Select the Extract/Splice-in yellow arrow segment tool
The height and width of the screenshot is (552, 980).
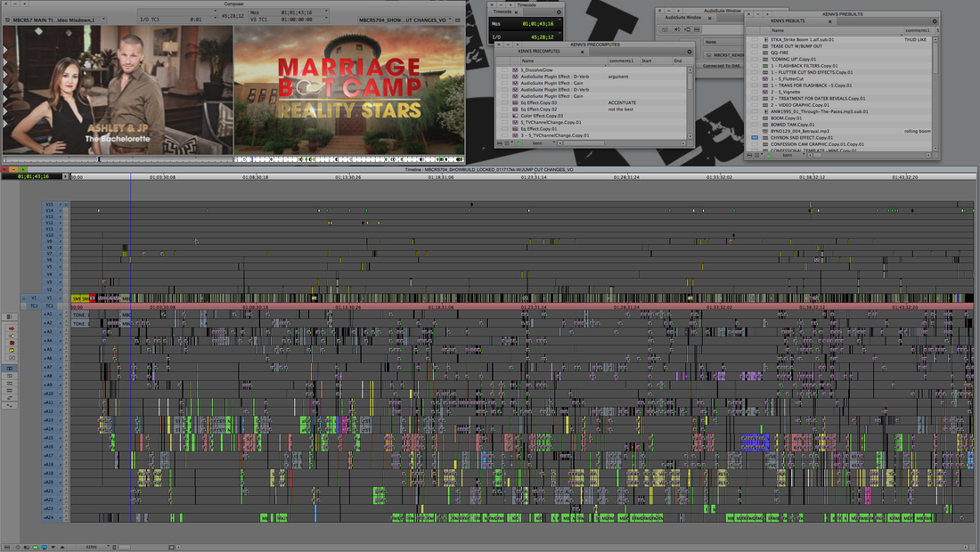click(x=12, y=336)
